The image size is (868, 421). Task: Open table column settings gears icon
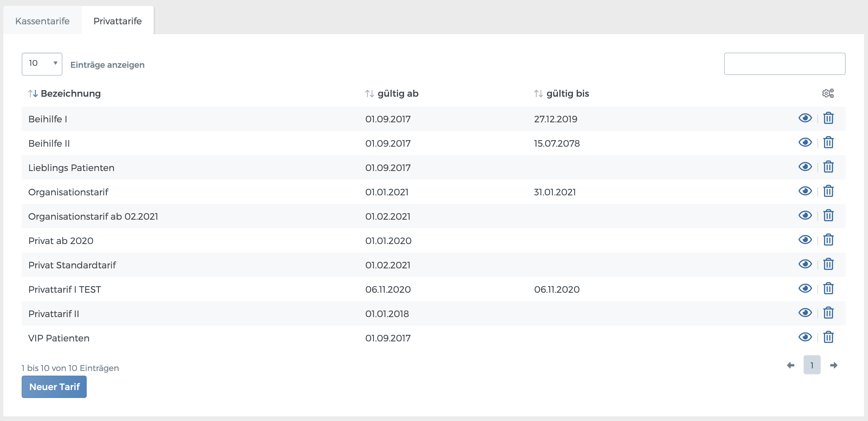(x=828, y=93)
